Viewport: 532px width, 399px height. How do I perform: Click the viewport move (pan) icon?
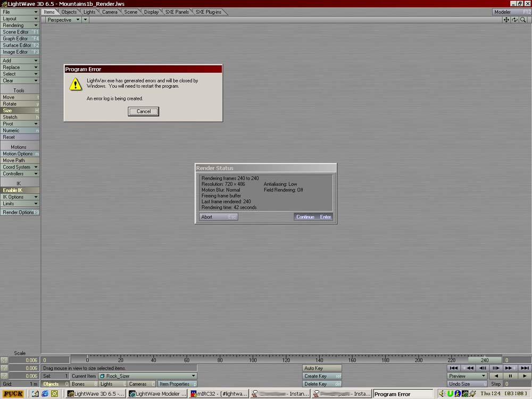pyautogui.click(x=506, y=20)
